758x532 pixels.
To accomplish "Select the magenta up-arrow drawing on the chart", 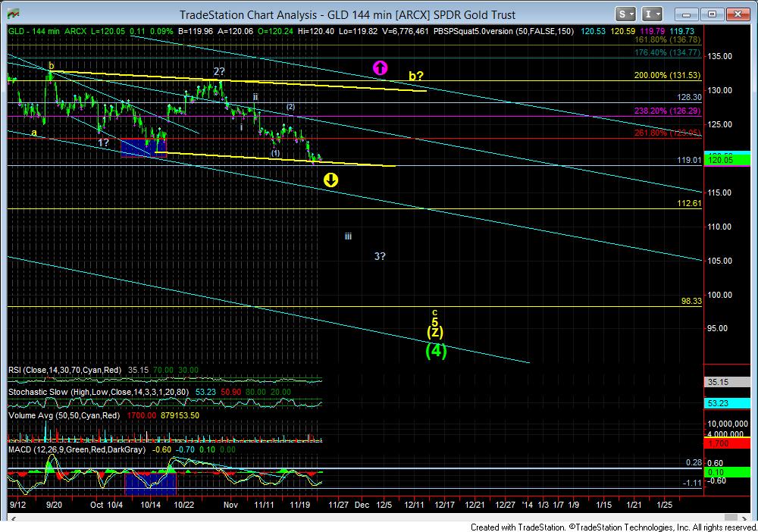I will tap(381, 67).
